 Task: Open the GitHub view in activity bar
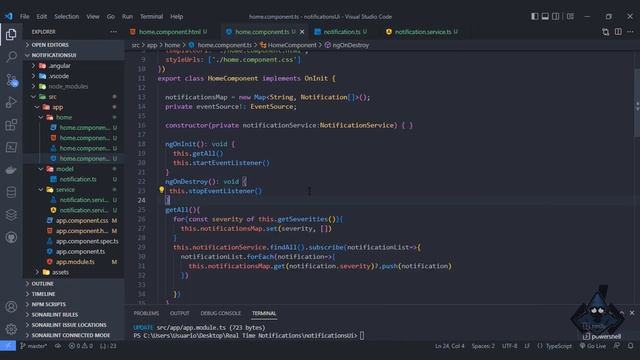[11, 237]
